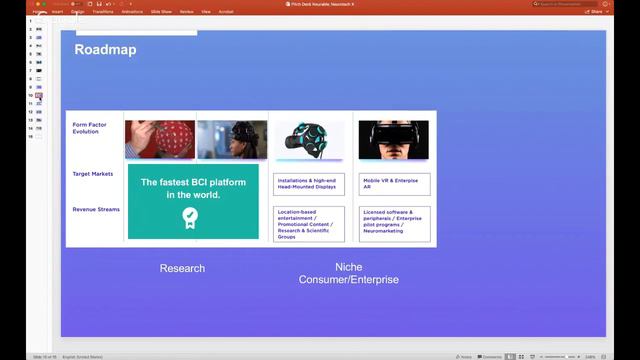Screen dimensions: 640x360
Task: Select slide 11 thumbnail
Action: 39,104
